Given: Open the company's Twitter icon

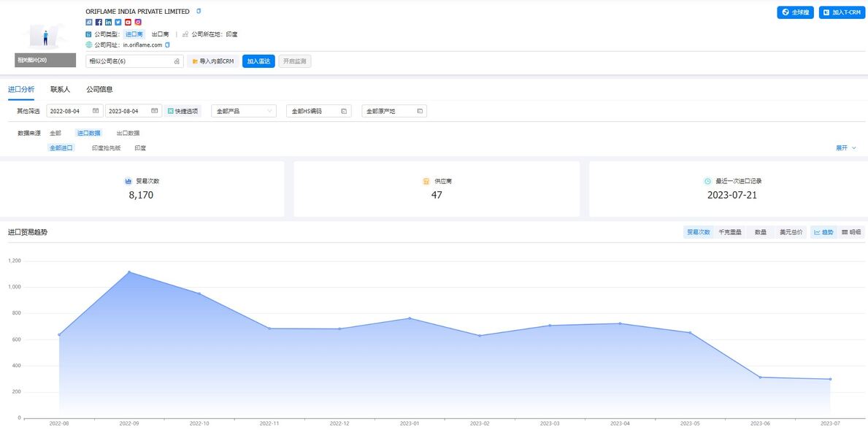Looking at the screenshot, I should (x=118, y=22).
